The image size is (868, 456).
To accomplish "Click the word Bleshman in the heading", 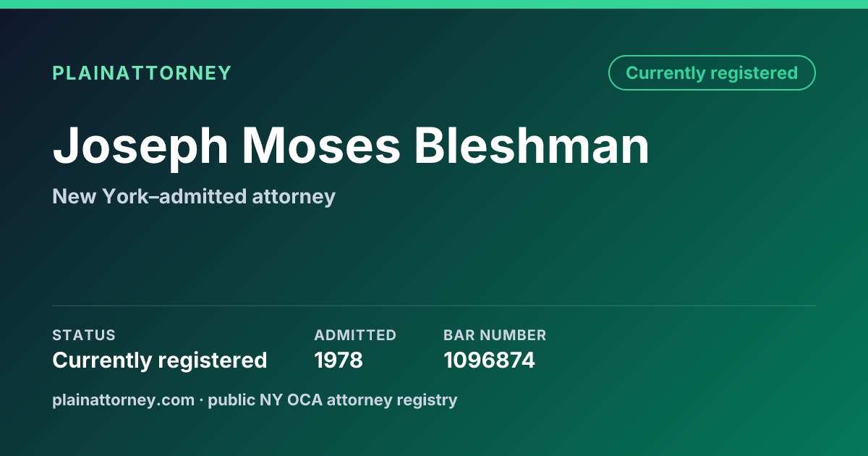I will point(532,145).
